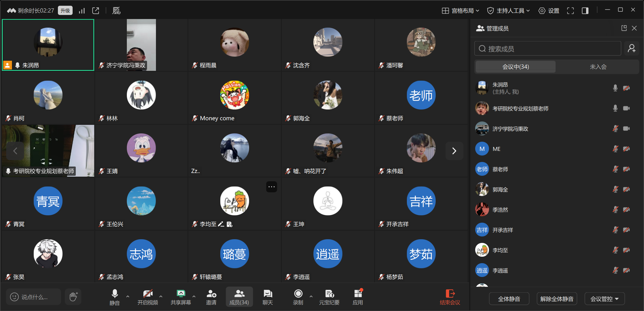
Task: Expand the meeting control dropdown
Action: pos(604,299)
